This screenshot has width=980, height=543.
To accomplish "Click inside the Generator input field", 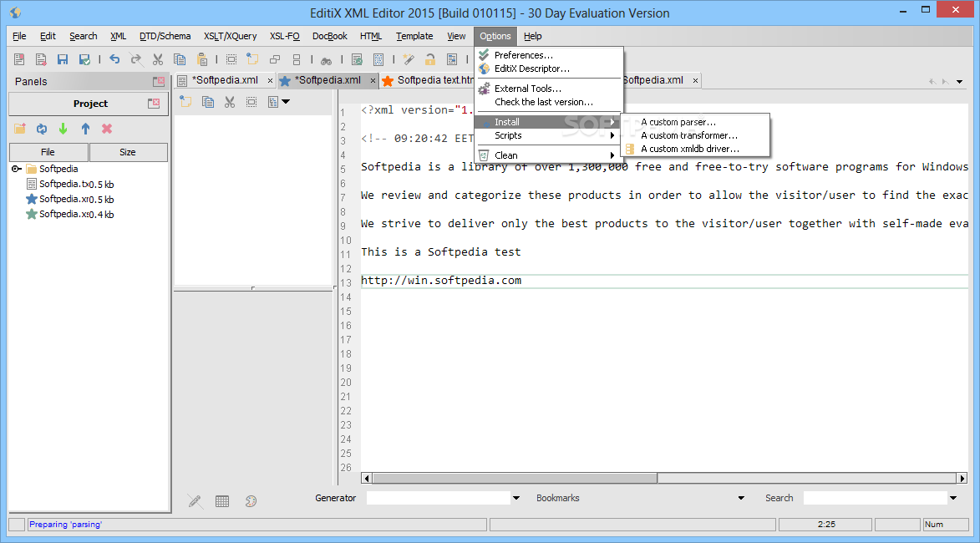I will click(x=439, y=498).
